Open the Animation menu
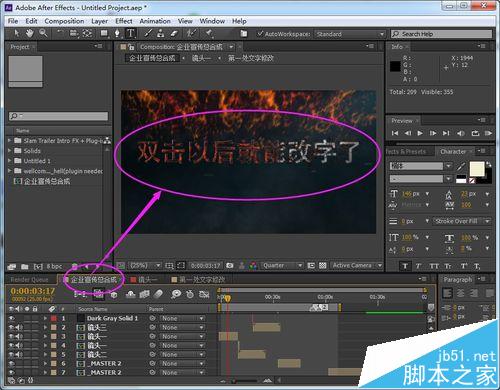Viewport: 500px width, 390px height. click(x=155, y=21)
